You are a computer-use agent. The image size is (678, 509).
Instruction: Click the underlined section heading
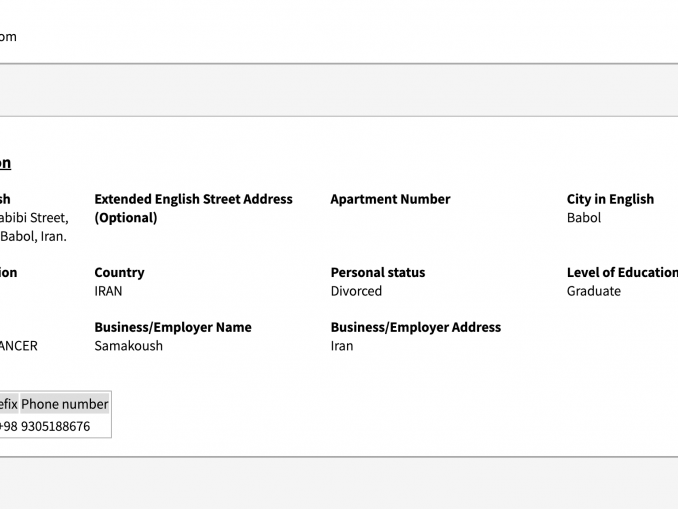[5, 163]
